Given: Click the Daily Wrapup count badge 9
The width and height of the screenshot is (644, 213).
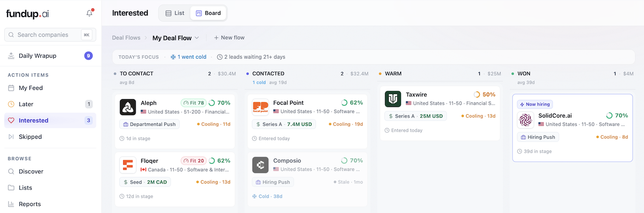Looking at the screenshot, I should pos(88,56).
